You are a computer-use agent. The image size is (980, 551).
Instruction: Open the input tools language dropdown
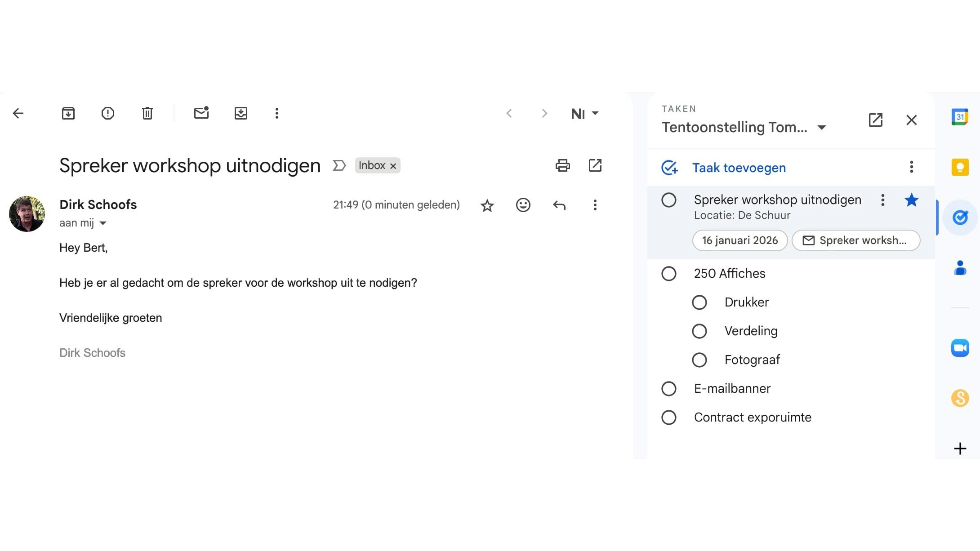[x=595, y=113]
